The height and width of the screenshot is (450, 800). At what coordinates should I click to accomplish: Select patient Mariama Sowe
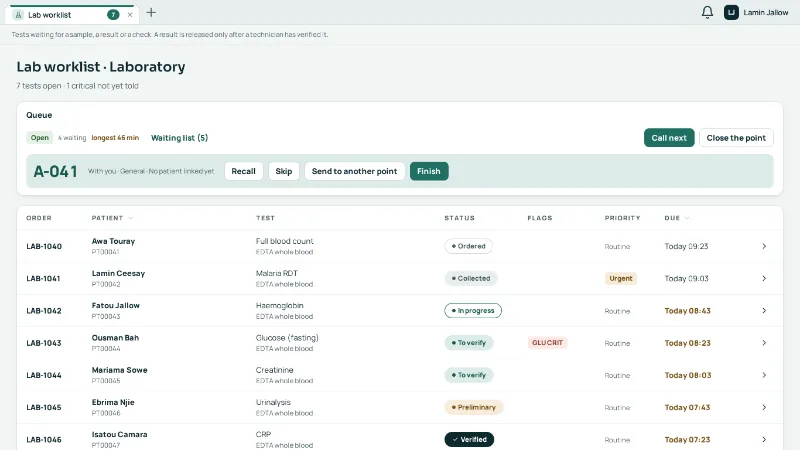[119, 369]
